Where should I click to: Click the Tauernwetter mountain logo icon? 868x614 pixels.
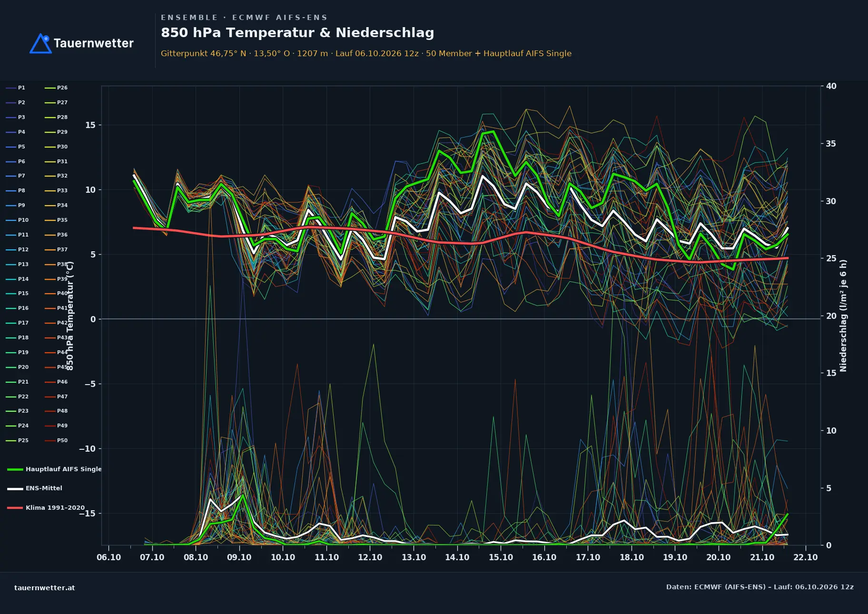tap(40, 43)
